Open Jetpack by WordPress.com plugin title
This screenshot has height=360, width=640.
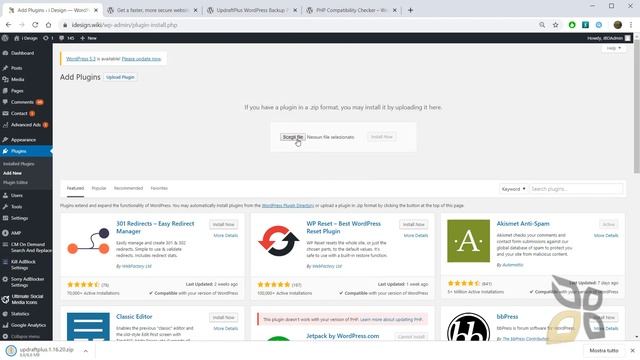(342, 336)
